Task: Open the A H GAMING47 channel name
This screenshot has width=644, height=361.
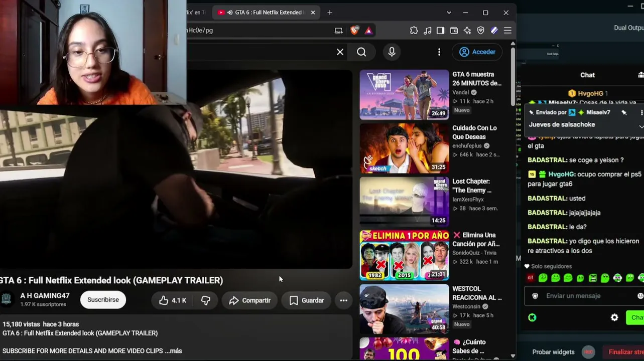Action: [x=45, y=296]
